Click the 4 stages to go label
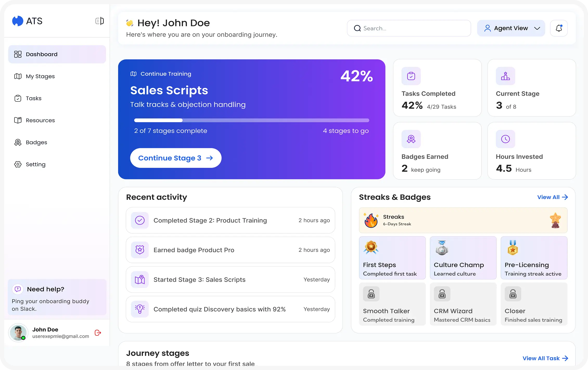 coord(346,131)
